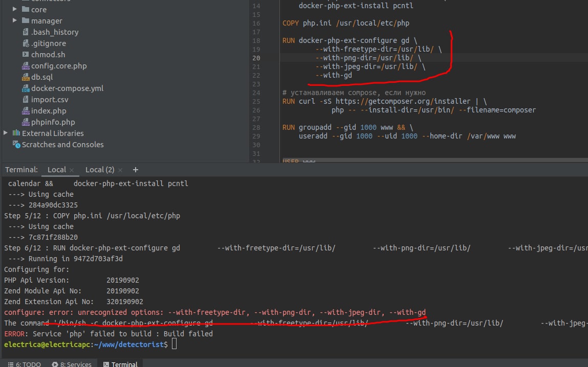Click "Step 6/12" terminal output line
This screenshot has width=588, height=367.
click(296, 248)
